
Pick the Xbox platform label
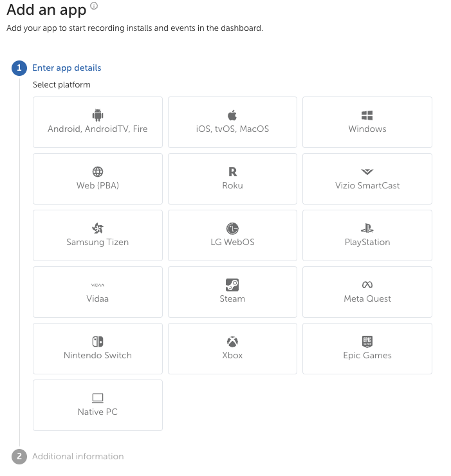232,355
